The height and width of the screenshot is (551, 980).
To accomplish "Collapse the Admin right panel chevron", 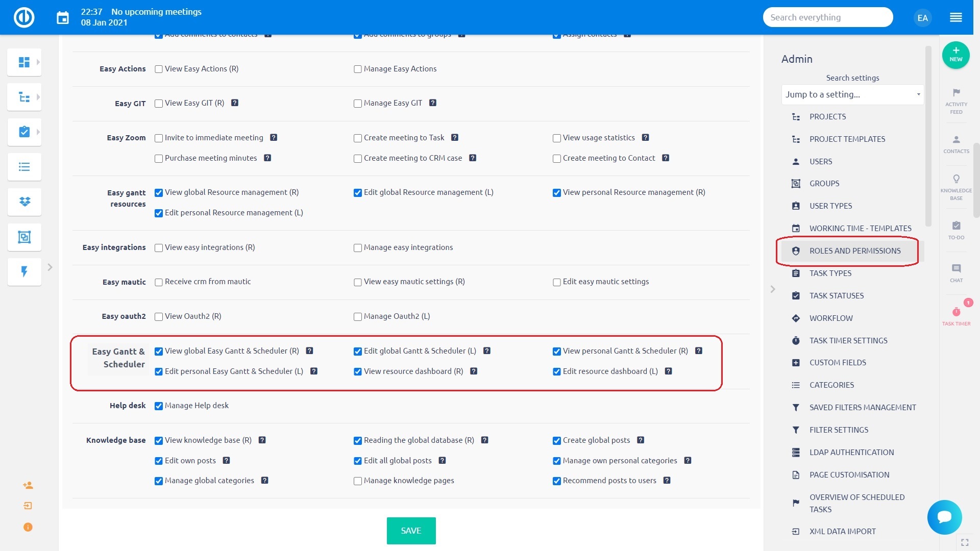I will point(773,289).
